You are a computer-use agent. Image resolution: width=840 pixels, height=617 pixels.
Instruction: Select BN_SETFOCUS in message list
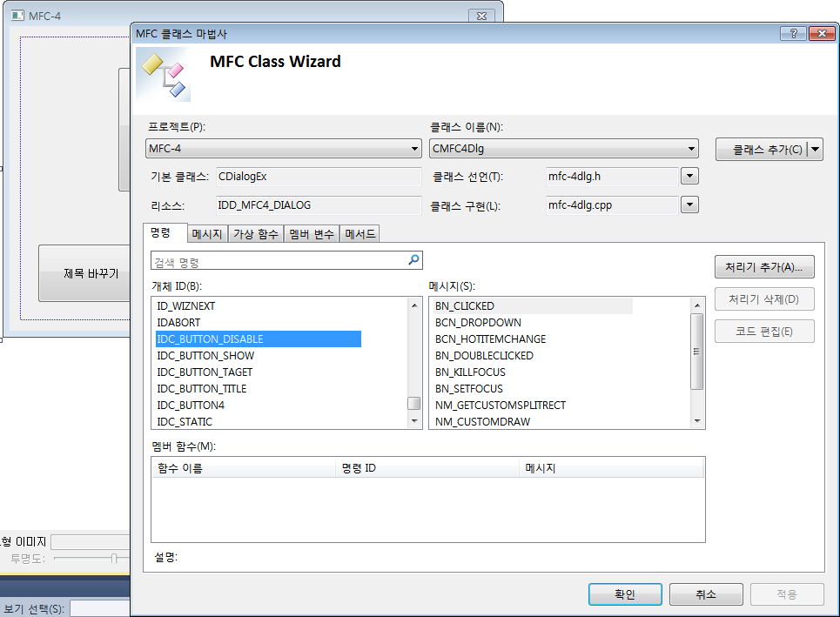pos(469,389)
